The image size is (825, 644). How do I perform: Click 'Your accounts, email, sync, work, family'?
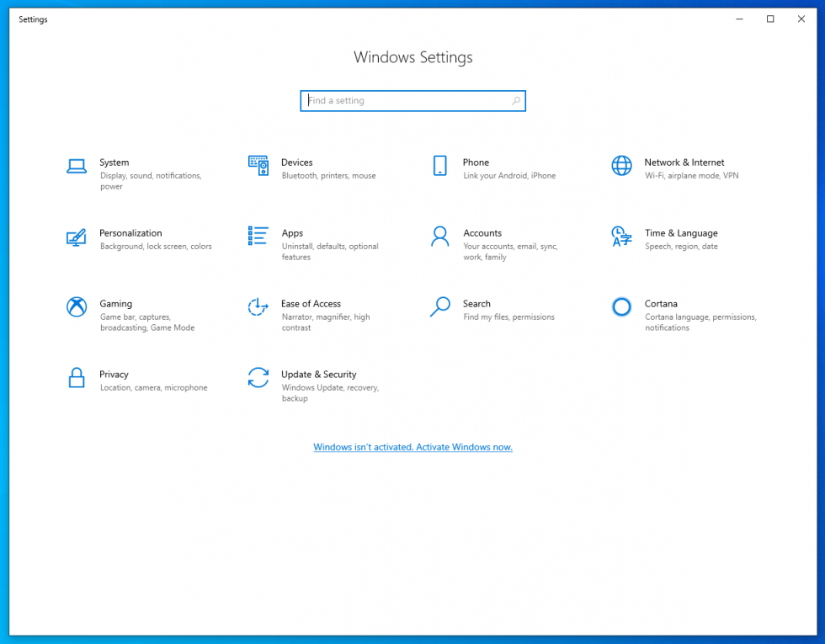[x=510, y=252]
